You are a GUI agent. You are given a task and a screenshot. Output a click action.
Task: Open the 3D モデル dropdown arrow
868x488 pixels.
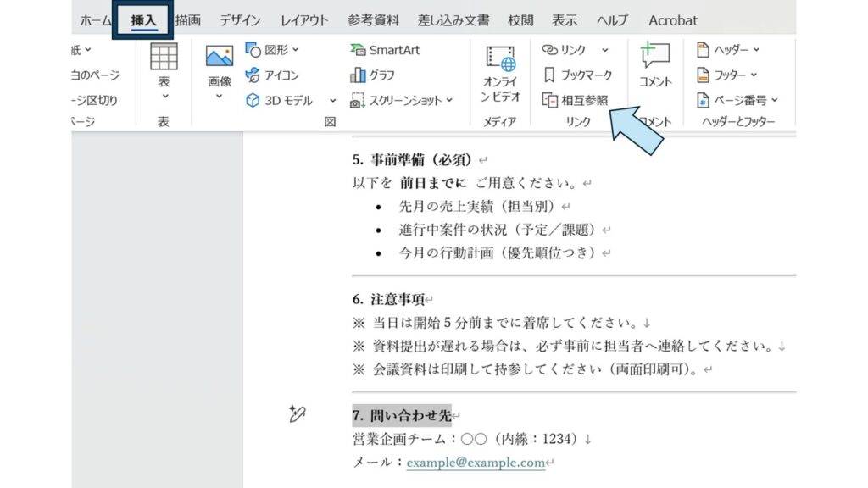(332, 100)
